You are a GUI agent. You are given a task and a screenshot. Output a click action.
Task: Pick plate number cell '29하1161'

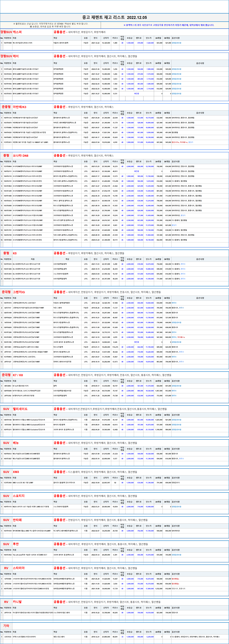point(8,352)
